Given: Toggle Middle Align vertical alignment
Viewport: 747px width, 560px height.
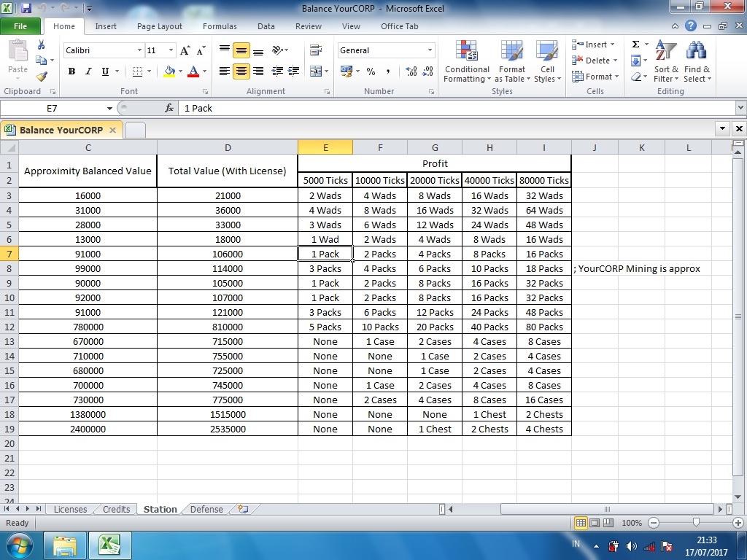Looking at the screenshot, I should coord(241,50).
